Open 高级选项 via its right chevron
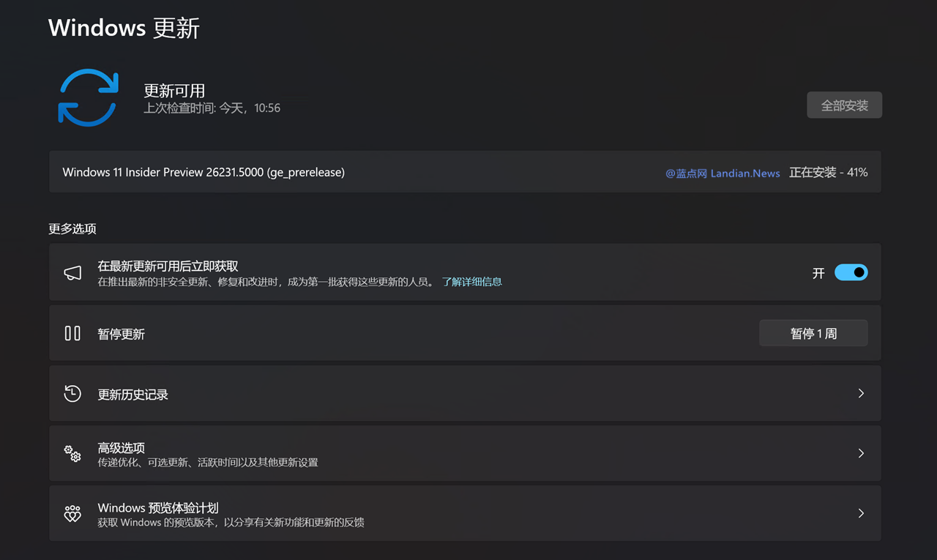The height and width of the screenshot is (560, 937). pos(861,453)
